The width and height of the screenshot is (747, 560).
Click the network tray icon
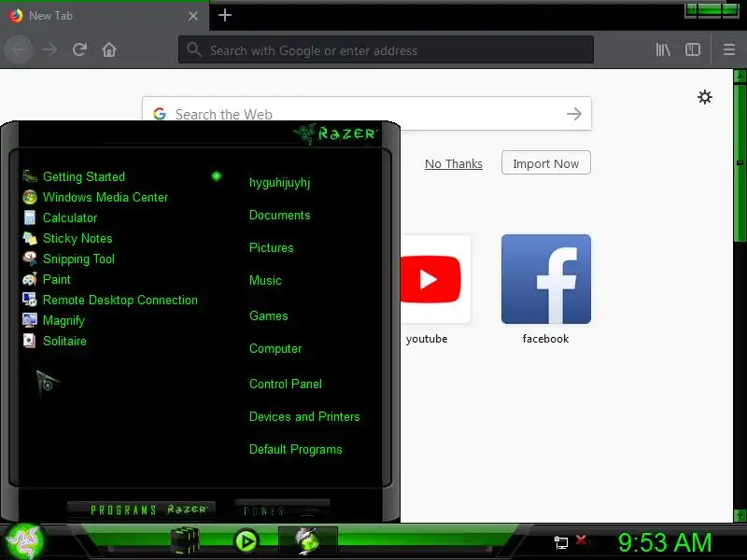click(x=561, y=542)
